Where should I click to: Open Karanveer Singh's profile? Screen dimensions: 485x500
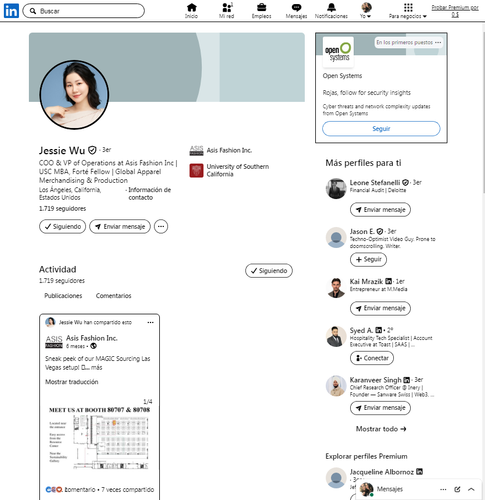point(376,380)
